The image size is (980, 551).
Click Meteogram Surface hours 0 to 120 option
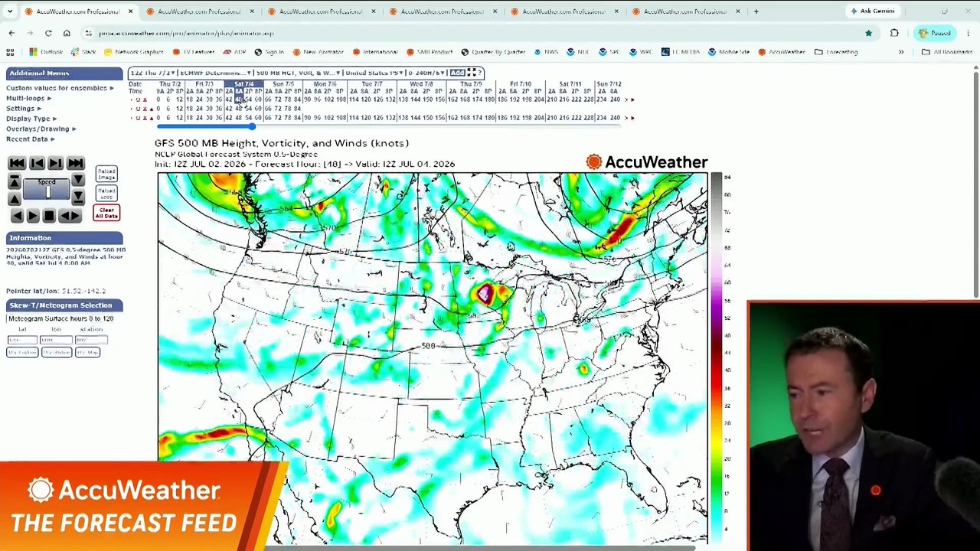60,318
